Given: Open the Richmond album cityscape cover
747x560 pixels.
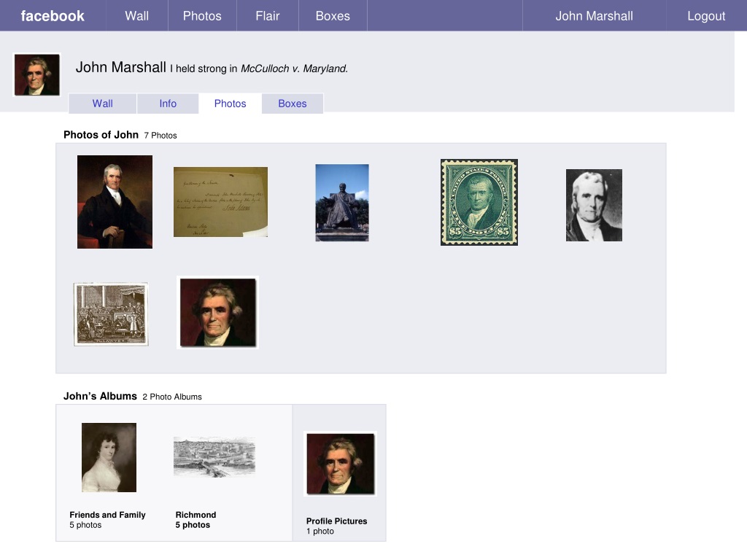Looking at the screenshot, I should pos(214,456).
